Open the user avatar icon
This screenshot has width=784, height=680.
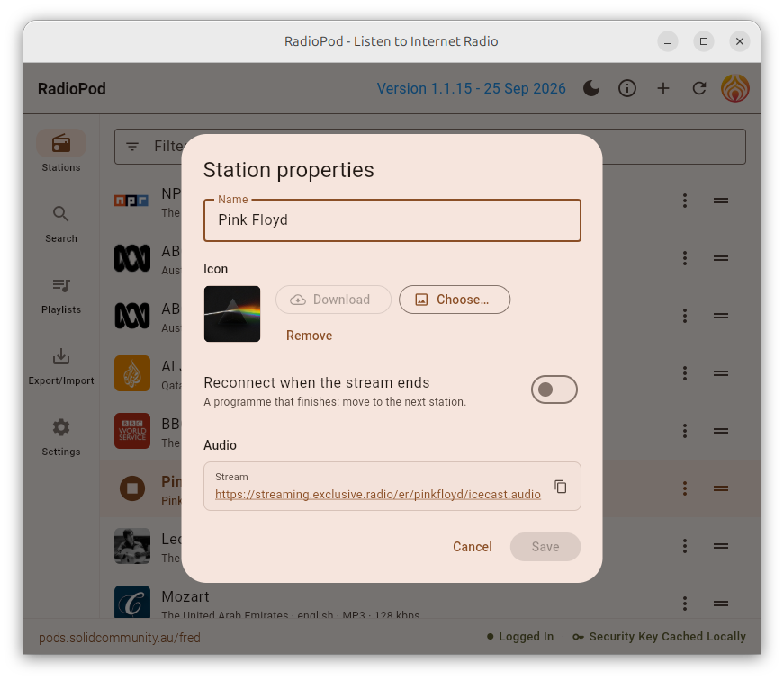coord(735,88)
